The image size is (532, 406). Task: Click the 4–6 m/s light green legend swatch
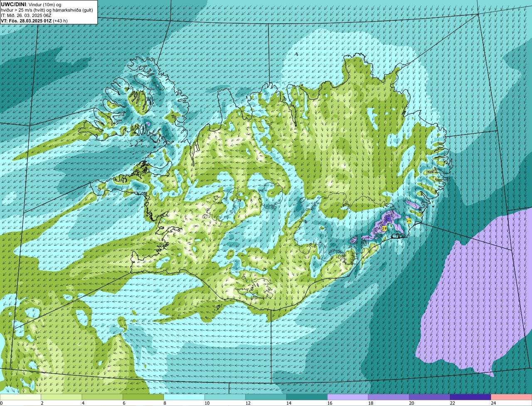[102, 397]
